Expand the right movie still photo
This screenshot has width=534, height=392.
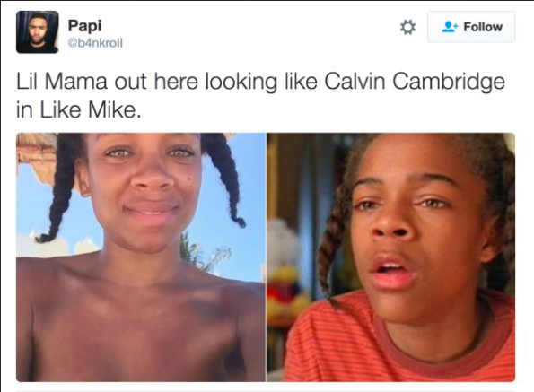[391, 257]
